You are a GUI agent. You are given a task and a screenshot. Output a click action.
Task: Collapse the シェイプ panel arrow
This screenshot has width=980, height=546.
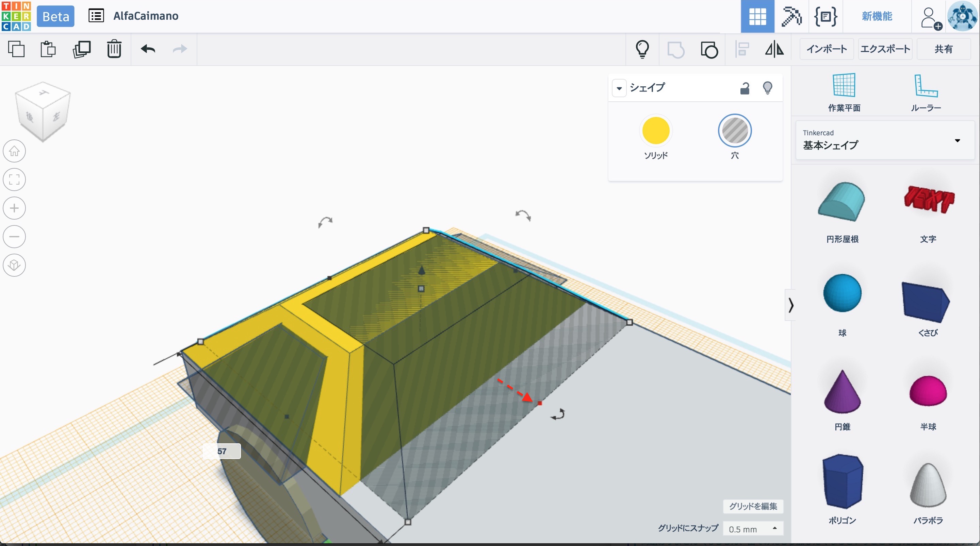coord(619,88)
